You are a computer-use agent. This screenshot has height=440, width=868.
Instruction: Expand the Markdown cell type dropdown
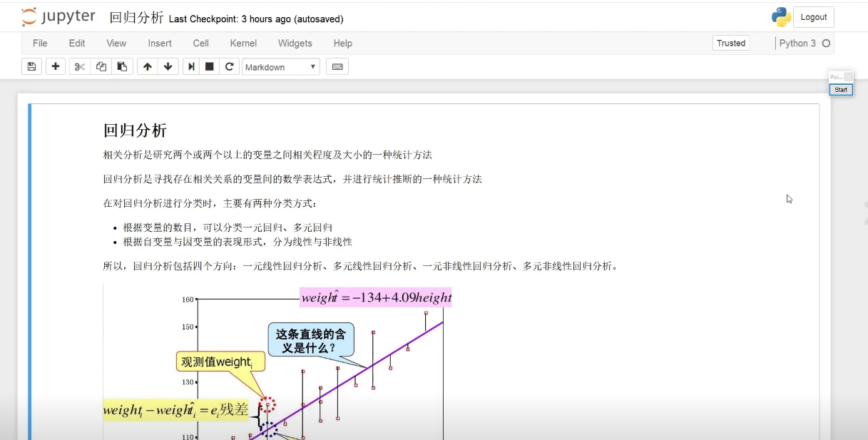pos(281,67)
